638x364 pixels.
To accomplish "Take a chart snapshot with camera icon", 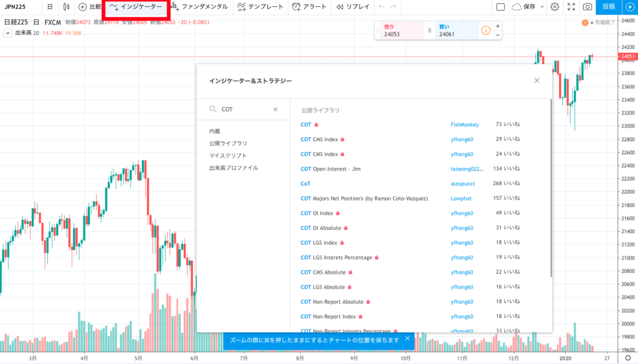I will click(x=587, y=7).
